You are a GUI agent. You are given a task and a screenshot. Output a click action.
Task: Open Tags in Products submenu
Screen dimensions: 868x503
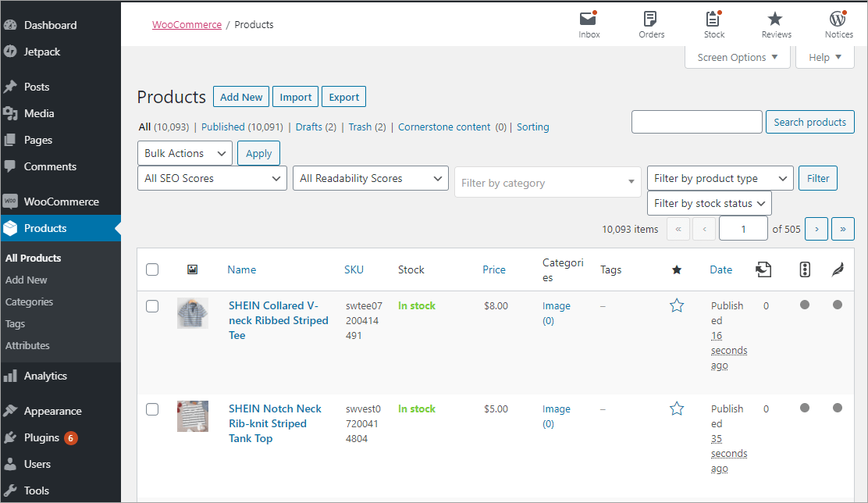pos(16,323)
